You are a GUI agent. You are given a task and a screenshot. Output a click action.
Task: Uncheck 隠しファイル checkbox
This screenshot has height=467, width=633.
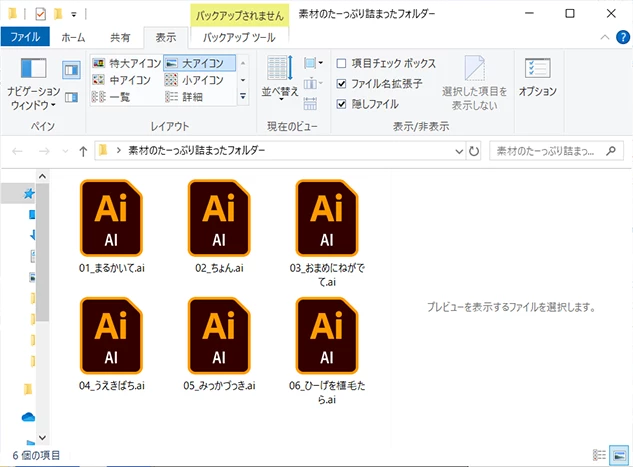point(341,104)
